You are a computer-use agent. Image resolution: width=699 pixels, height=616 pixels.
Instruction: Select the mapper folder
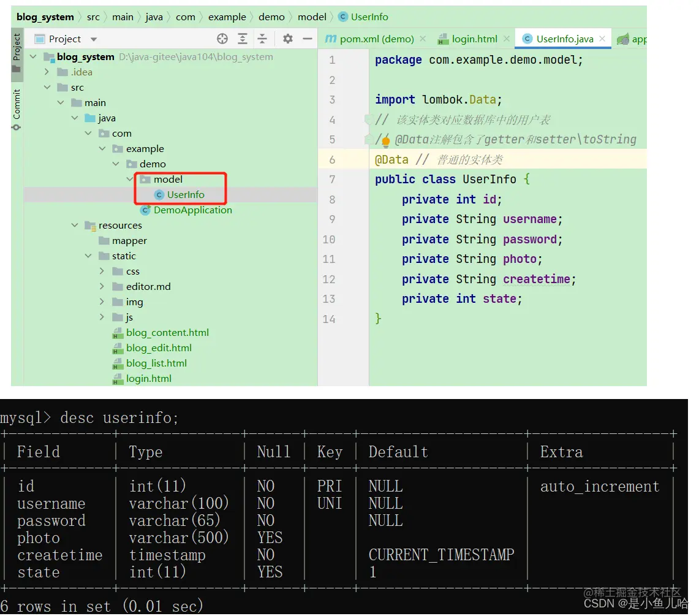[x=129, y=241]
